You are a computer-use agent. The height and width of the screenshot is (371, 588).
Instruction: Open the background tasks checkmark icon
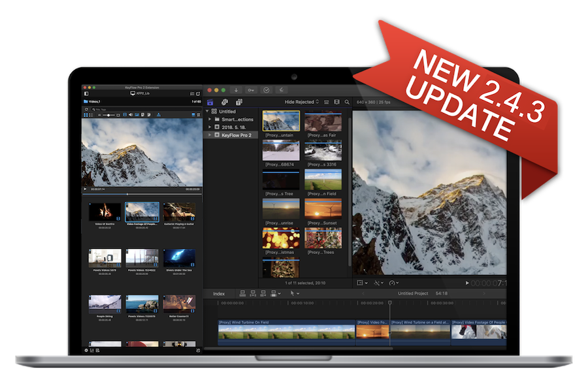[x=267, y=90]
